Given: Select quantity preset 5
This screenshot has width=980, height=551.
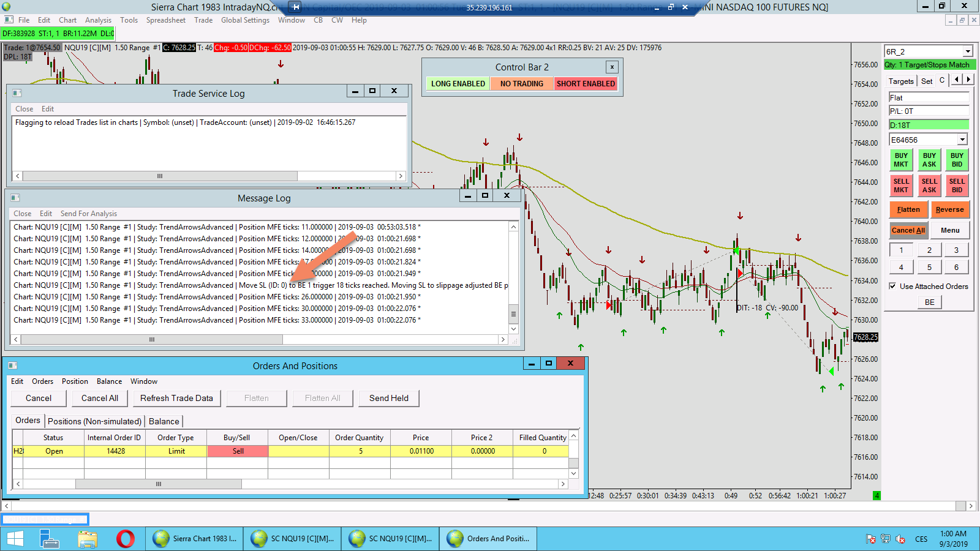Looking at the screenshot, I should coord(929,267).
